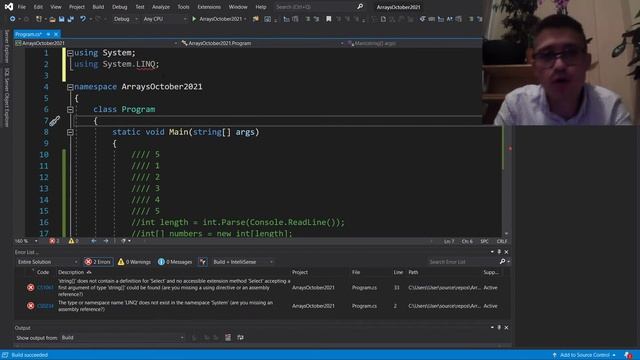This screenshot has height=360, width=640.
Task: Close the Program.cs tab
Action: pyautogui.click(x=56, y=34)
